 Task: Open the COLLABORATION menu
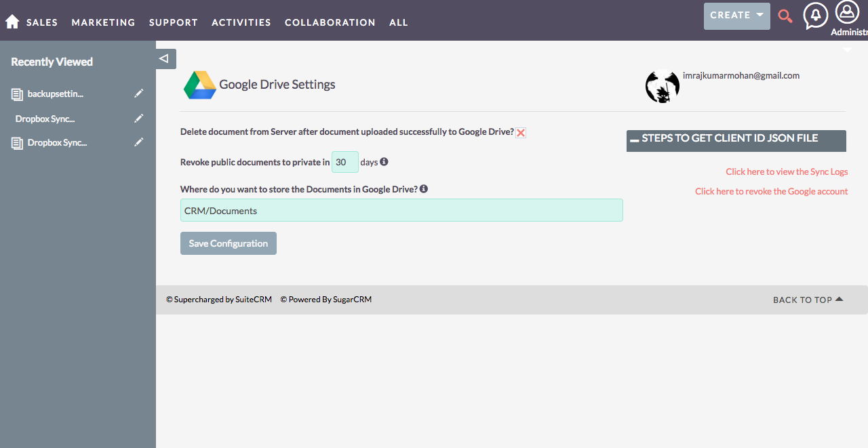(330, 22)
